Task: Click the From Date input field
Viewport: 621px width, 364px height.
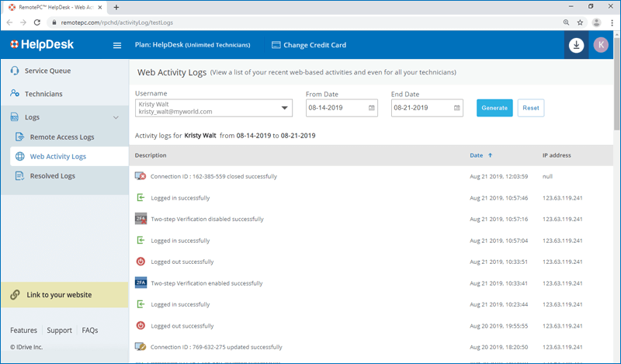Action: click(x=335, y=108)
